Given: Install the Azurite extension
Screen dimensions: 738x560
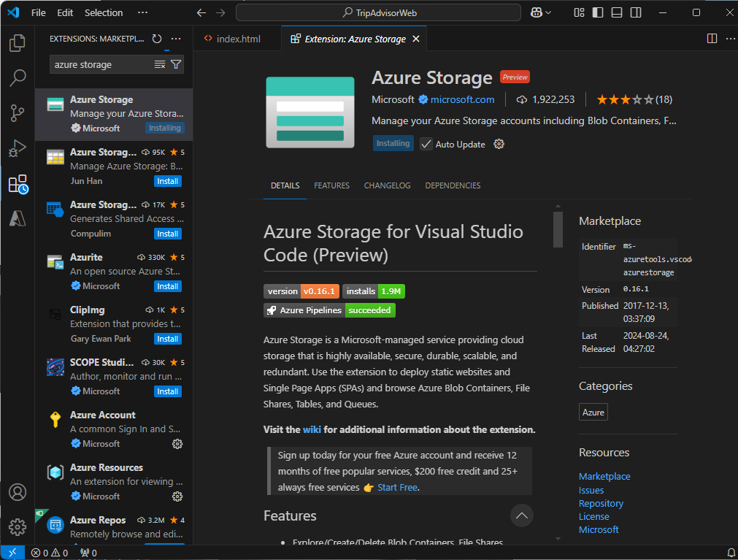Looking at the screenshot, I should click(x=168, y=286).
